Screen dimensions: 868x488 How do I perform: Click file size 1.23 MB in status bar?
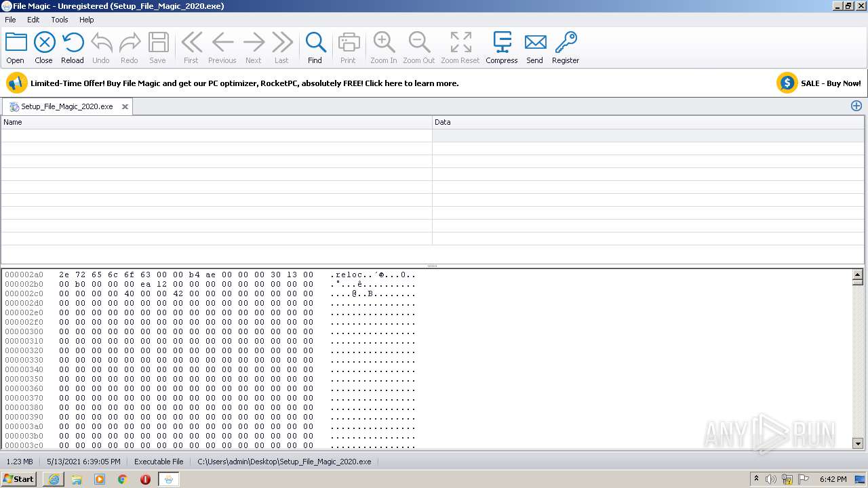coord(20,462)
